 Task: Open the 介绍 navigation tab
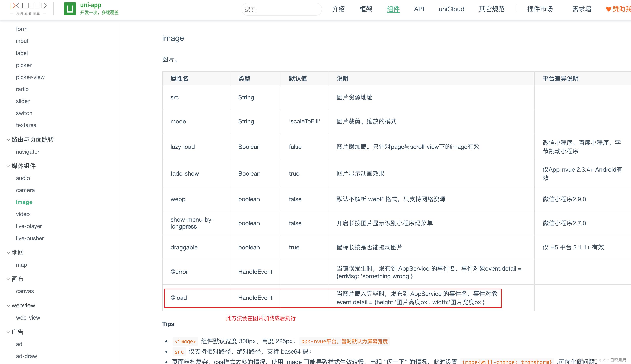coord(338,9)
